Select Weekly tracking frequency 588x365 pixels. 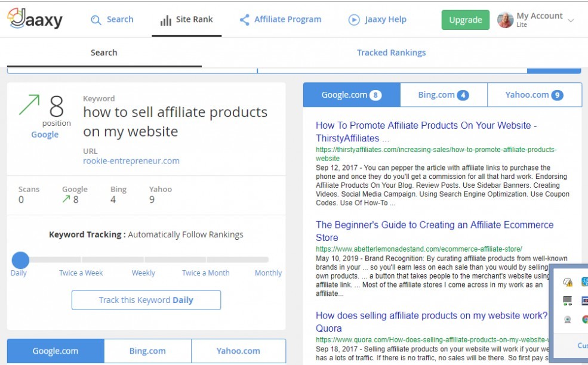143,273
